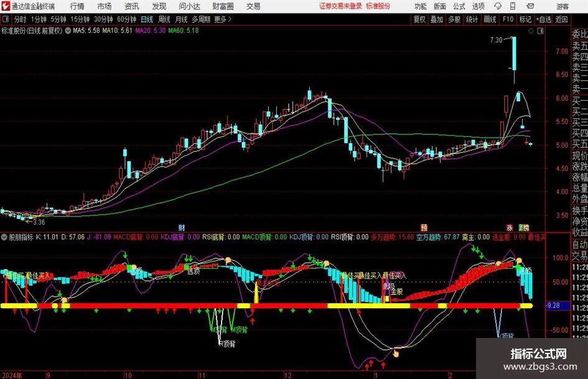
Task: Open the 功能 menu
Action: pyautogui.click(x=421, y=6)
